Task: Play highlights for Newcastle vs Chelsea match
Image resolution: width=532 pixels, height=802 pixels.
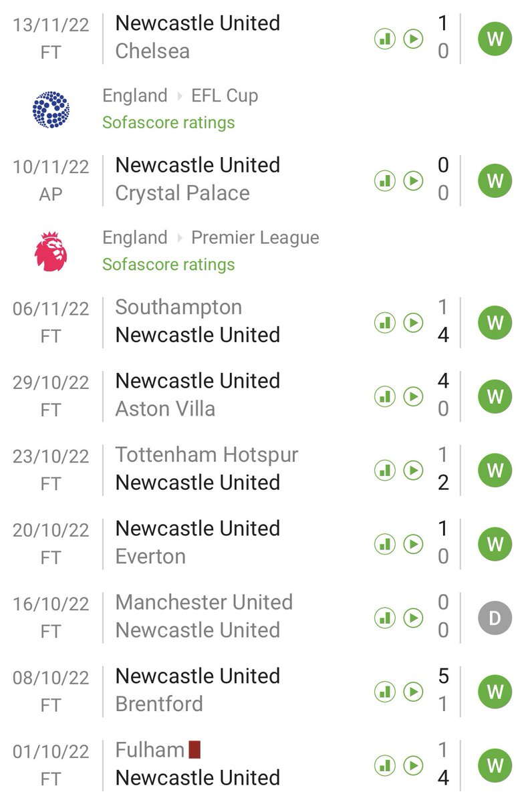Action: (413, 39)
